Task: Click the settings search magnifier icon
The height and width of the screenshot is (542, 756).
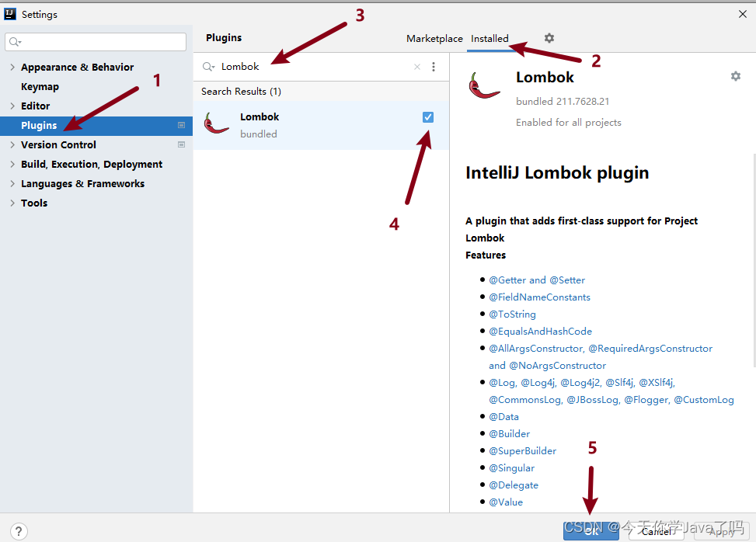Action: (x=15, y=42)
